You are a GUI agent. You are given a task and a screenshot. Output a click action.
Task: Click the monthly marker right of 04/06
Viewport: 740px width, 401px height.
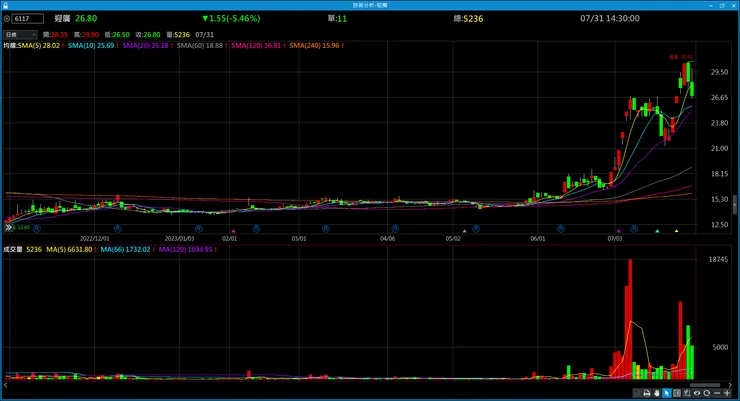click(x=395, y=228)
